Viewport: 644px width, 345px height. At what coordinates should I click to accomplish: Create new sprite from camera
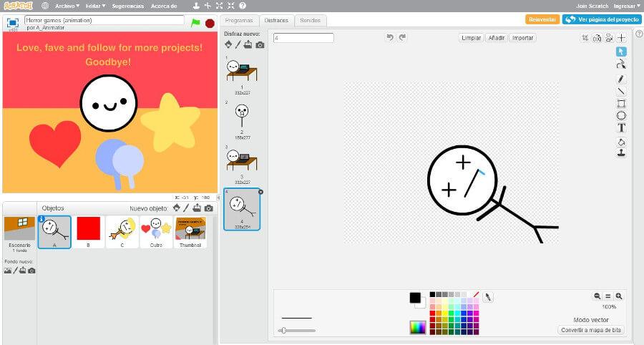coord(209,208)
